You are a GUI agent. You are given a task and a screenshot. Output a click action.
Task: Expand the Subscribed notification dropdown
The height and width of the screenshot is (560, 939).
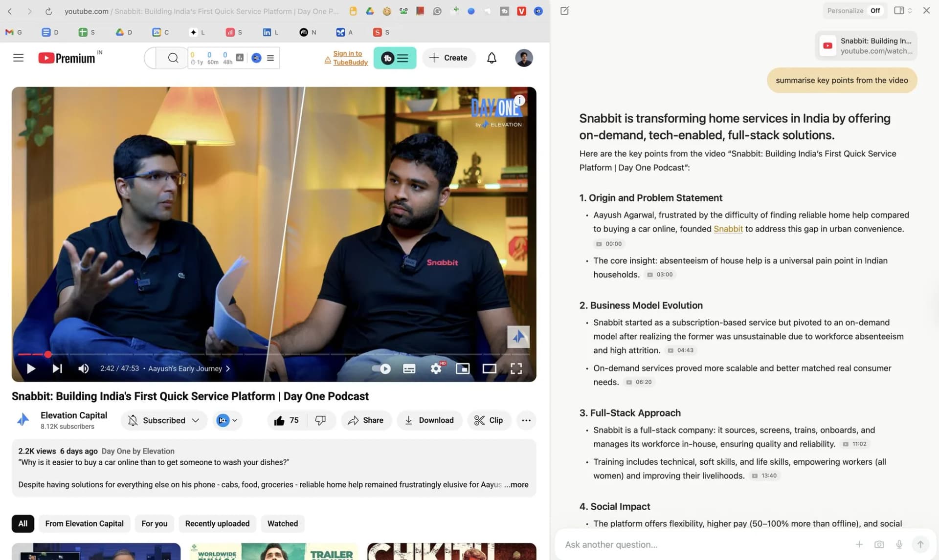[164, 420]
